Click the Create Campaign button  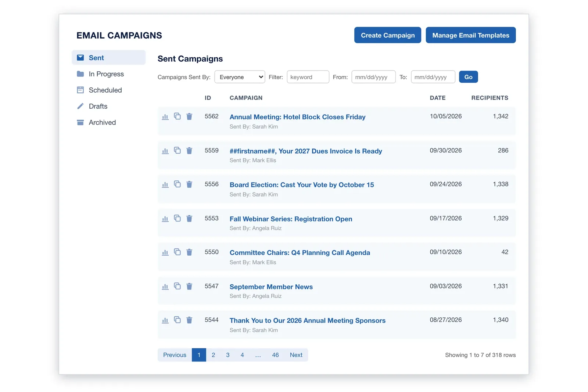coord(388,35)
